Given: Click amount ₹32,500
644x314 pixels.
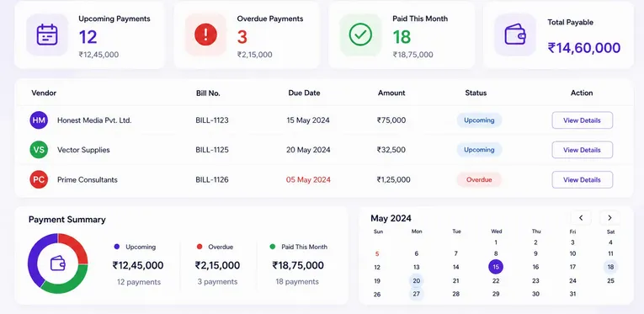Looking at the screenshot, I should click(x=391, y=150).
